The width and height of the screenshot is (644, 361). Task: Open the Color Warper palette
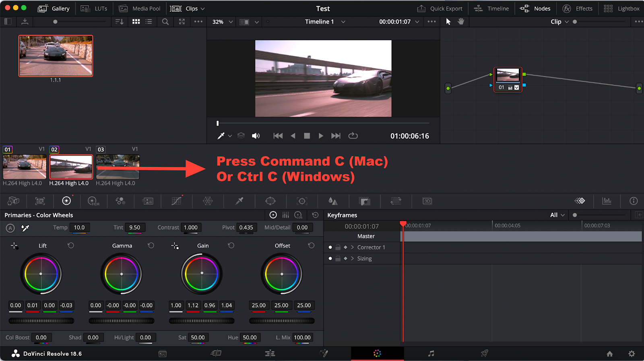(x=208, y=201)
